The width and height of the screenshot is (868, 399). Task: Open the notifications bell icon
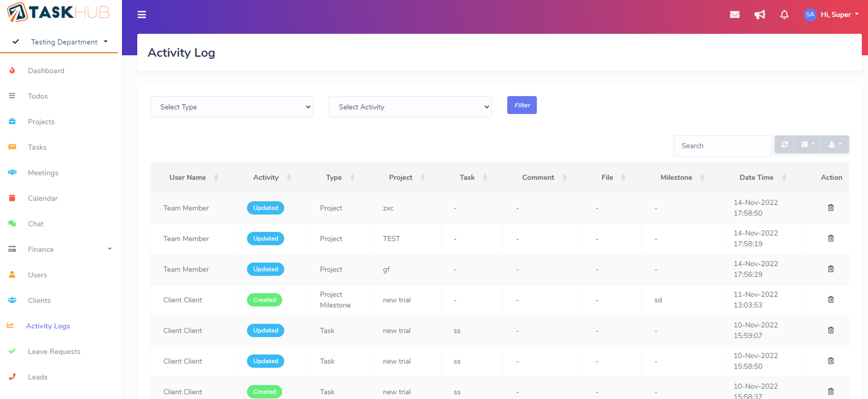point(784,15)
